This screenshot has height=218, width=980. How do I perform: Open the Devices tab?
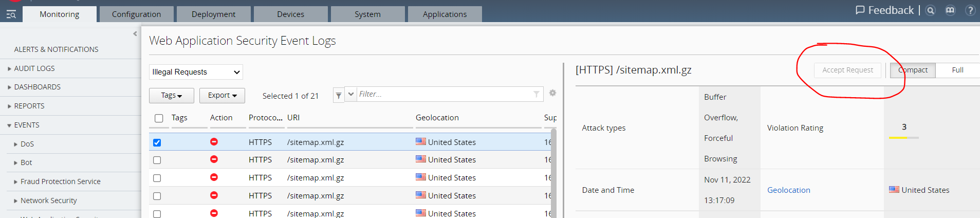coord(290,14)
